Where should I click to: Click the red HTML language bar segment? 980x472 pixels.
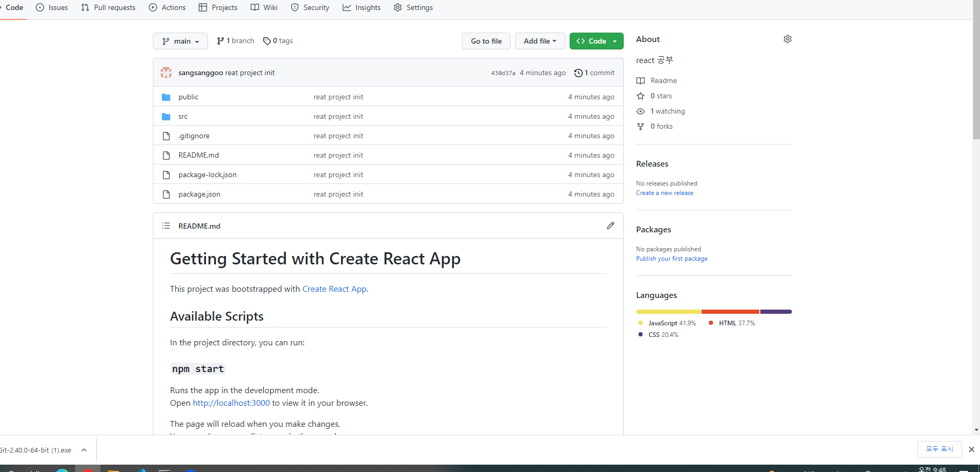click(x=730, y=312)
